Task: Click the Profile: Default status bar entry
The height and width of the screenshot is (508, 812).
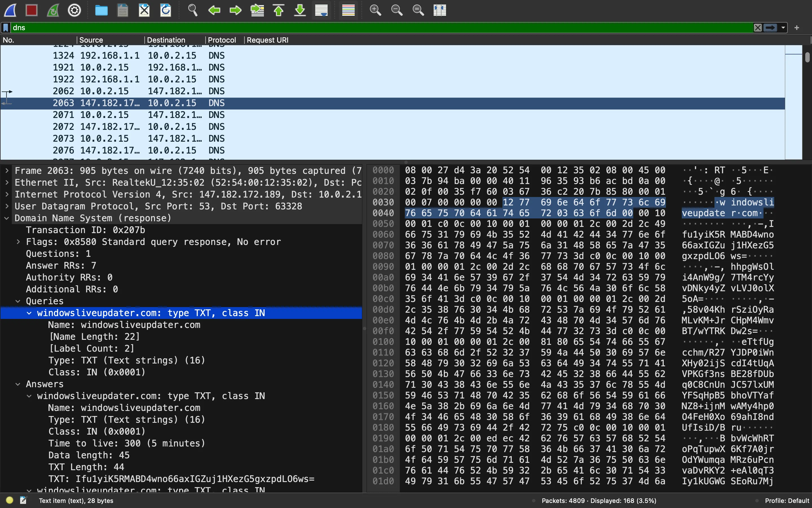Action: coord(787,501)
